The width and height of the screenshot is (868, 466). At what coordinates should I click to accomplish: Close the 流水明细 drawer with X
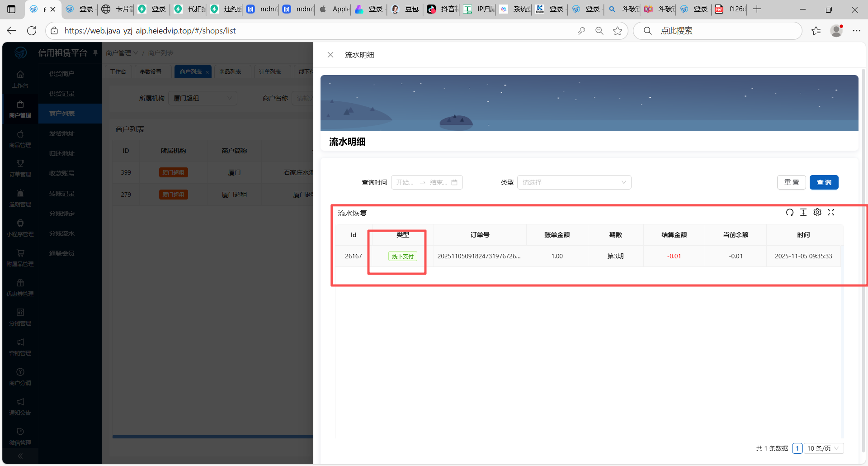pyautogui.click(x=330, y=55)
